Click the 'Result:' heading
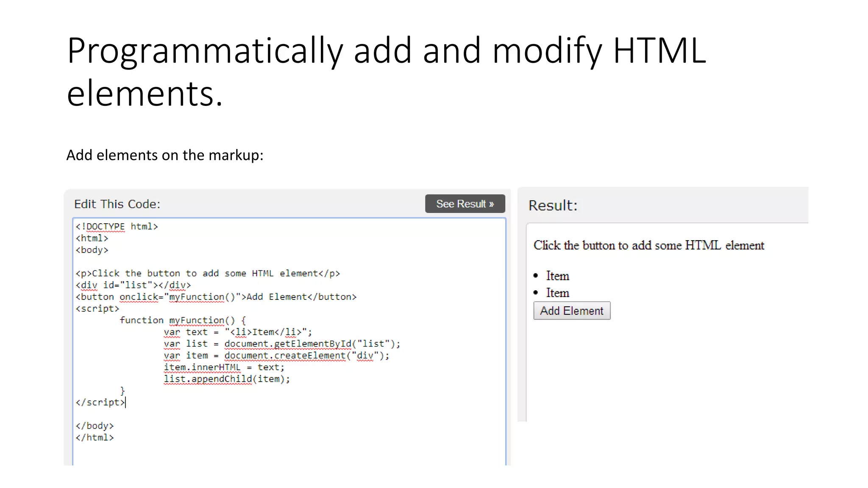 coord(553,205)
